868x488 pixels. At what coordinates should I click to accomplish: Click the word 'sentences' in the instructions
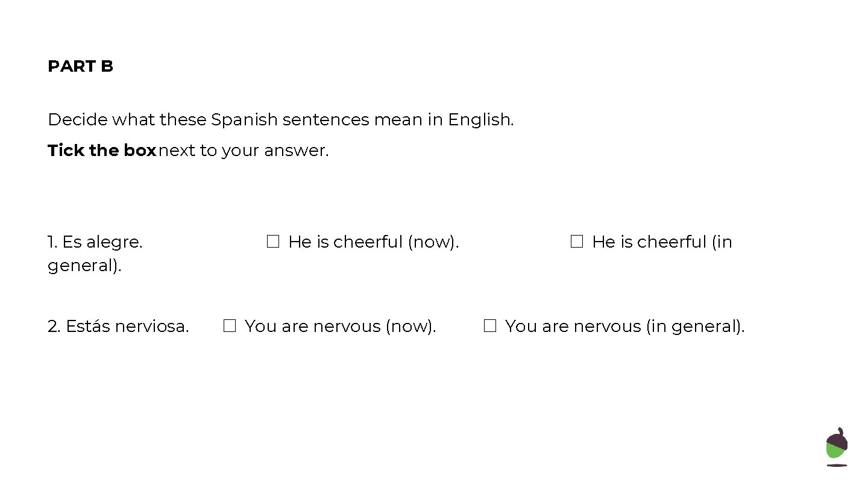click(x=325, y=120)
